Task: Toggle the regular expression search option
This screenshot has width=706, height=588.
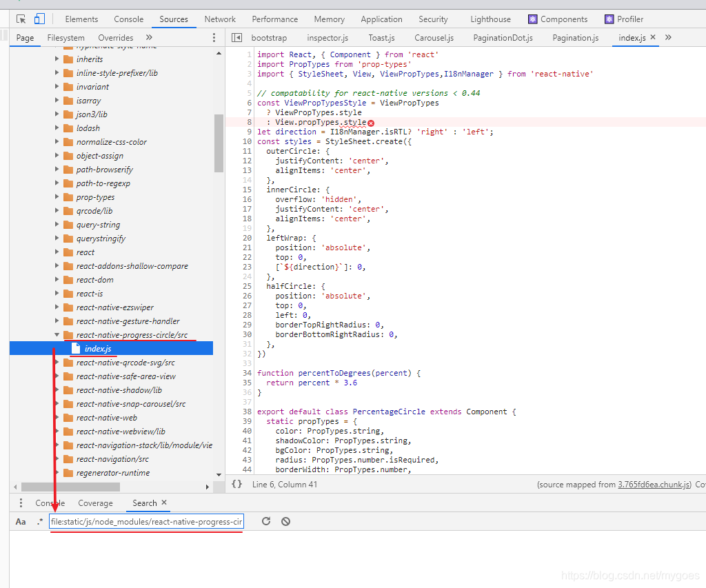Action: (x=40, y=521)
